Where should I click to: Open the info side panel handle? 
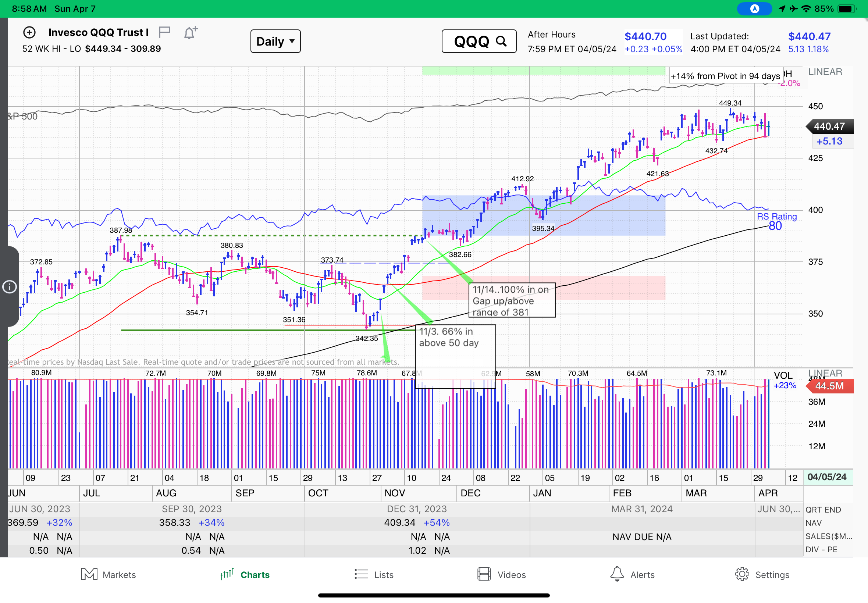[x=10, y=287]
